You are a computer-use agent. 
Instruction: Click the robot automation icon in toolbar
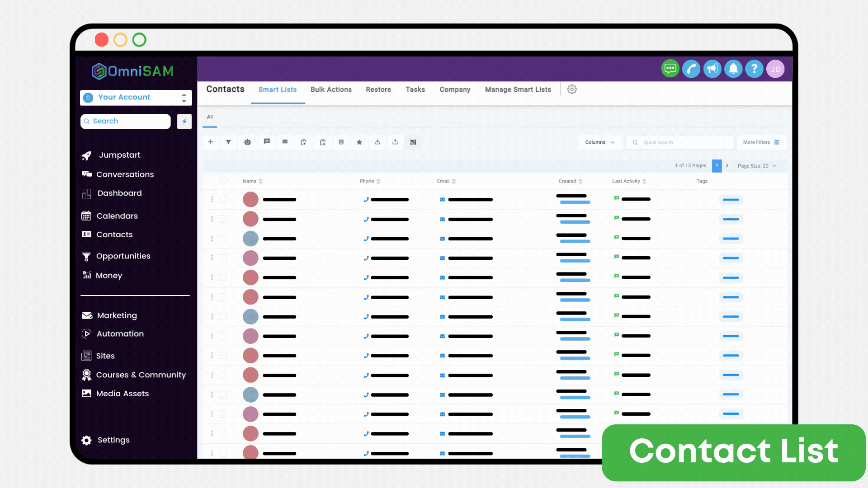[247, 142]
